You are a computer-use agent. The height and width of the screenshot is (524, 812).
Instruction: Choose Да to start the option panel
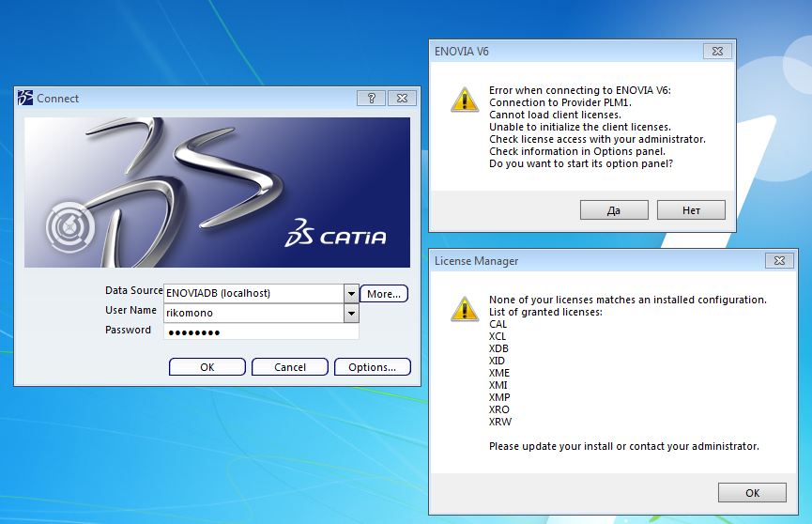pyautogui.click(x=614, y=209)
